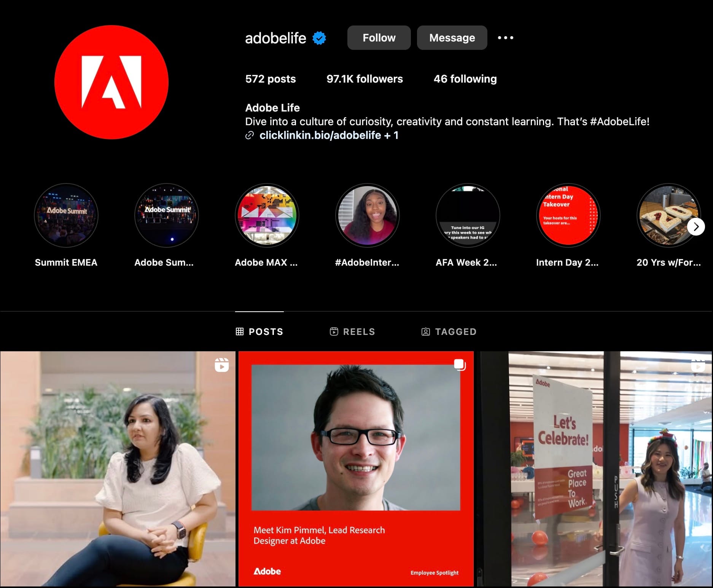The image size is (713, 588).
Task: Expand more story highlights with the right arrow
Action: click(x=696, y=226)
